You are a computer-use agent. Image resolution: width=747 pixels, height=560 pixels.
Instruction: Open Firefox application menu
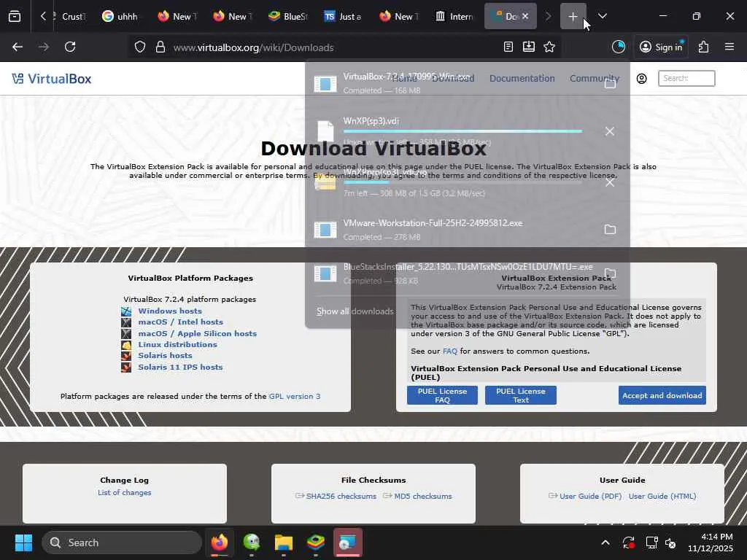[729, 47]
